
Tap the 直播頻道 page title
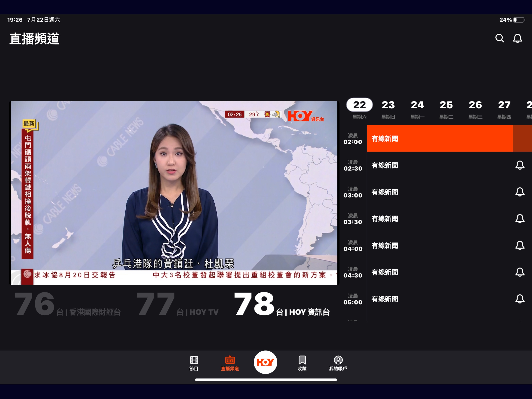(x=34, y=39)
